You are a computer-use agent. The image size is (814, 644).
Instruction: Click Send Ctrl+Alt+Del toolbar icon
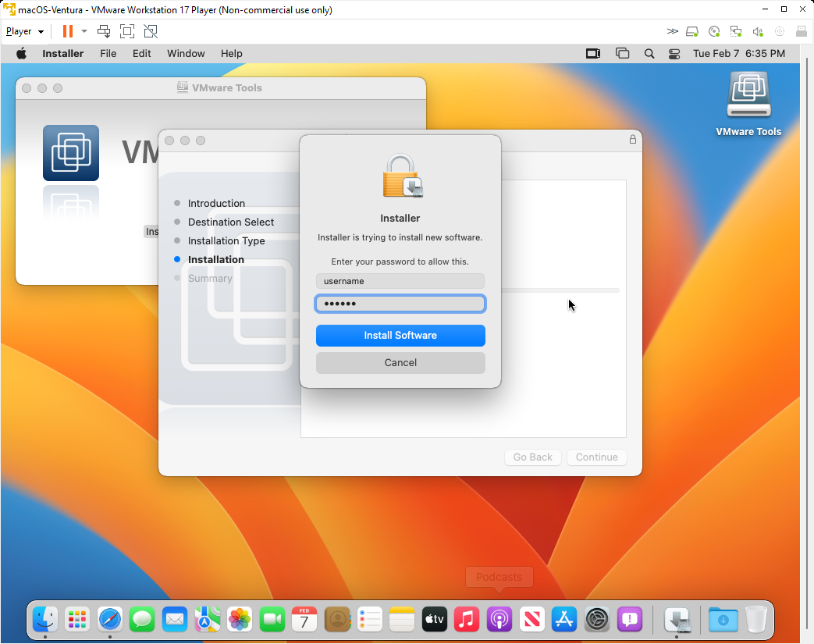[104, 31]
